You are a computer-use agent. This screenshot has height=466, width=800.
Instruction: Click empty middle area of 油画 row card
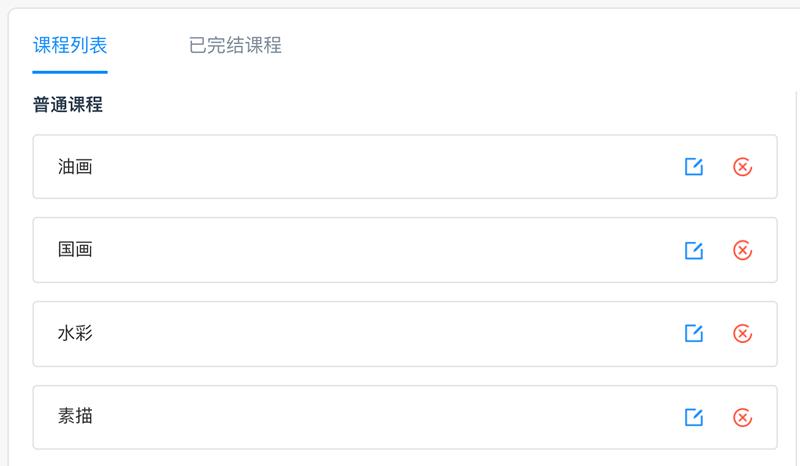[x=380, y=167]
